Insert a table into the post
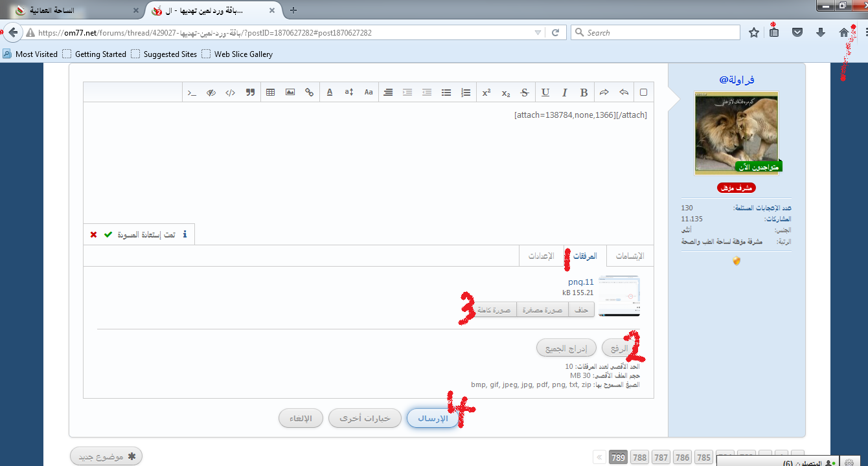Viewport: 868px width, 466px height. [x=271, y=93]
